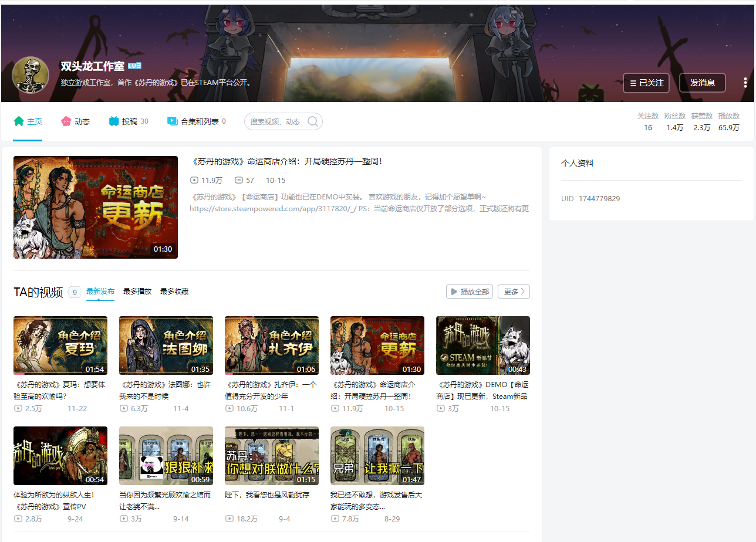Click the blue 投稿 icon
Image resolution: width=756 pixels, height=542 pixels.
(x=114, y=121)
